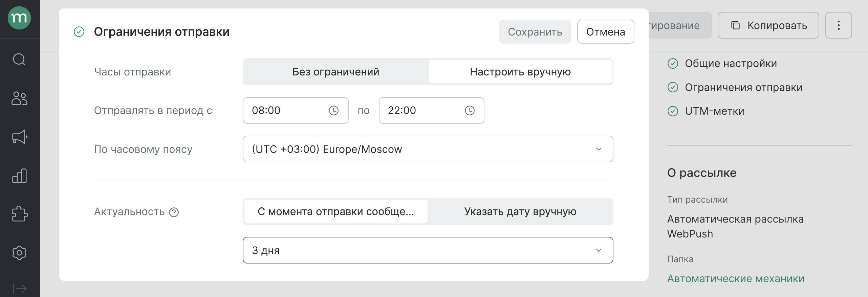Image resolution: width=868 pixels, height=297 pixels.
Task: Open the customers people icon in sidebar
Action: click(19, 98)
